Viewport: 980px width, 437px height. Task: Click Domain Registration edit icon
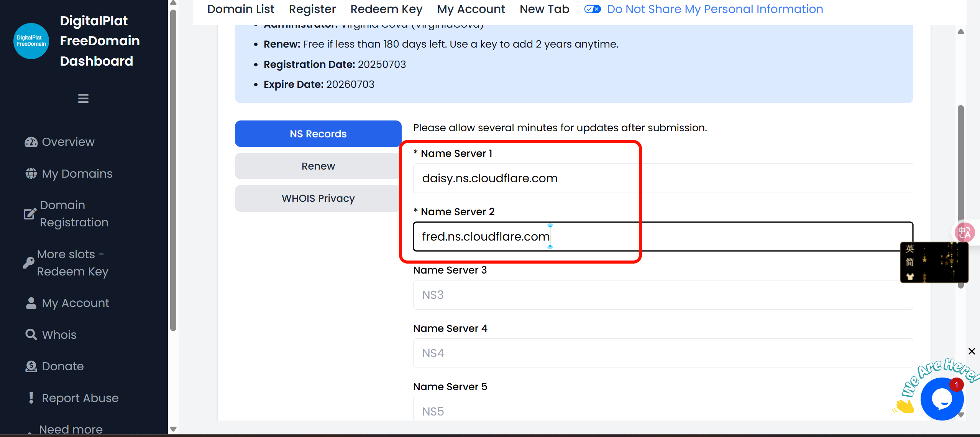30,214
